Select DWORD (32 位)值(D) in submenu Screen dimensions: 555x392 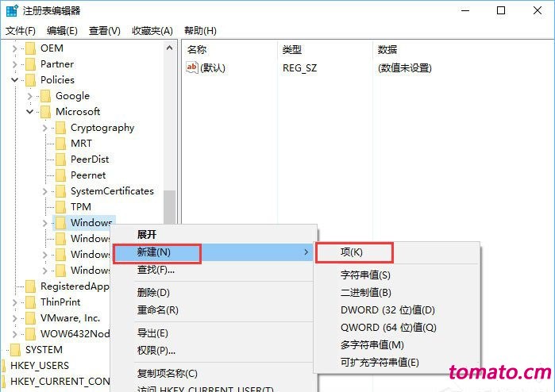pyautogui.click(x=397, y=310)
